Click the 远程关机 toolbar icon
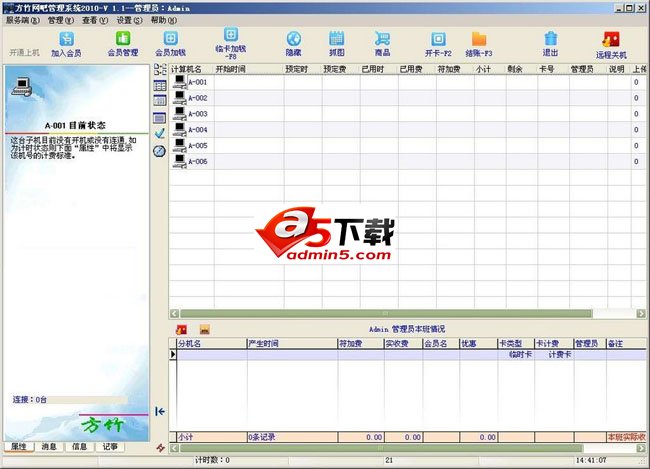Screen dimensions: 650x469 tap(611, 45)
